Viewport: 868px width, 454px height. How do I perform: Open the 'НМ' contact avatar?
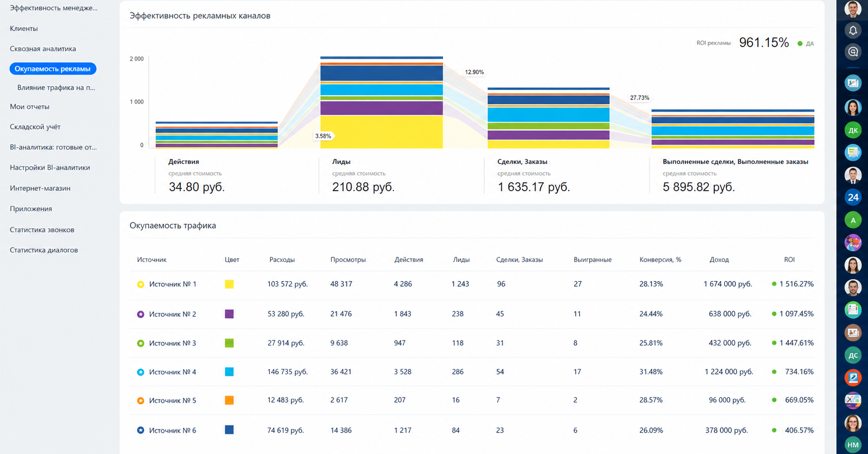click(x=853, y=444)
